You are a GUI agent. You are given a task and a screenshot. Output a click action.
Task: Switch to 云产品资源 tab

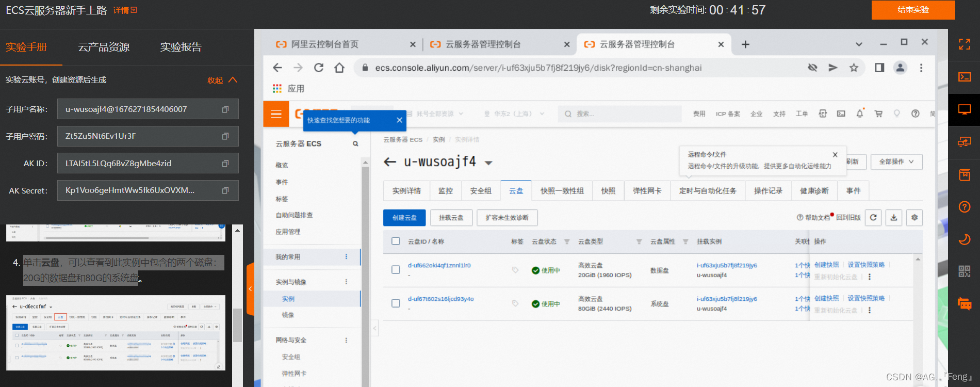(x=104, y=47)
